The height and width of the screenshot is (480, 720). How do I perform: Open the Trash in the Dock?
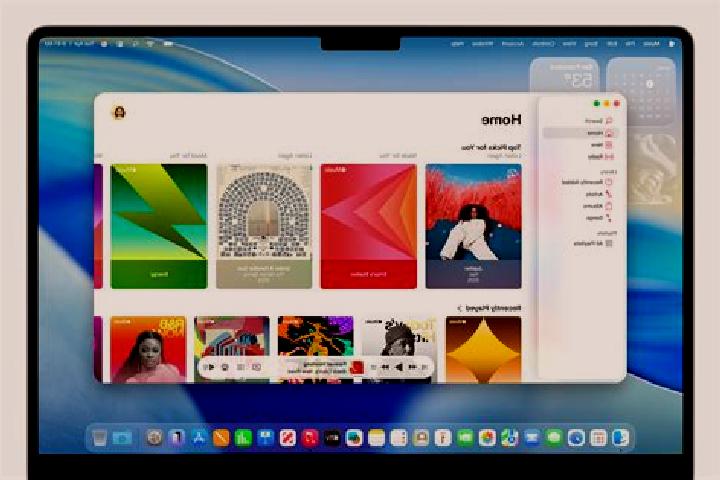click(x=100, y=437)
